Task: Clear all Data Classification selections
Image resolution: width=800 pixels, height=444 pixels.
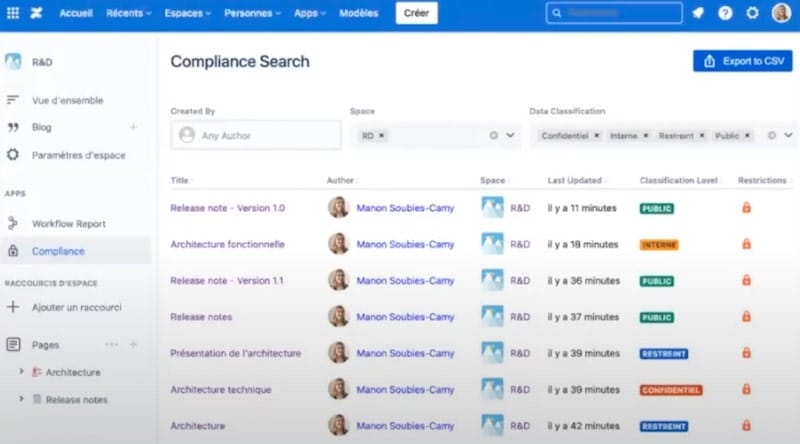Action: tap(772, 135)
